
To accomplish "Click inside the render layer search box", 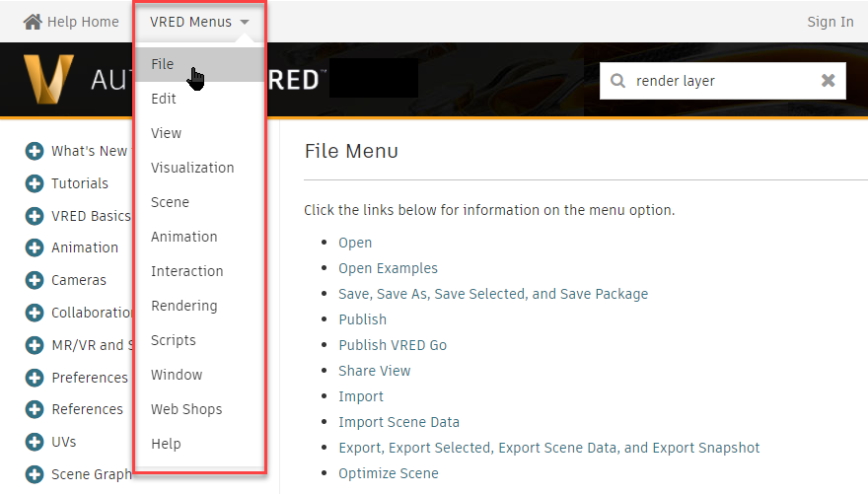I will click(x=720, y=81).
